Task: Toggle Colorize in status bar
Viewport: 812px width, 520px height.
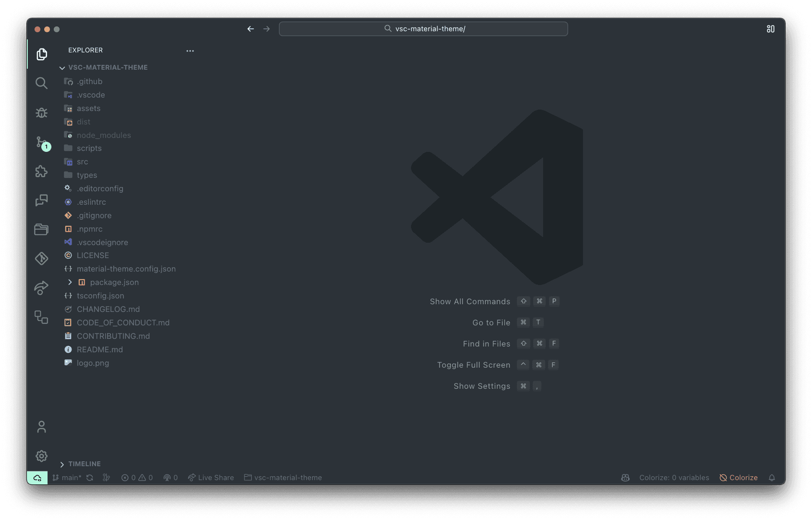Action: (739, 478)
